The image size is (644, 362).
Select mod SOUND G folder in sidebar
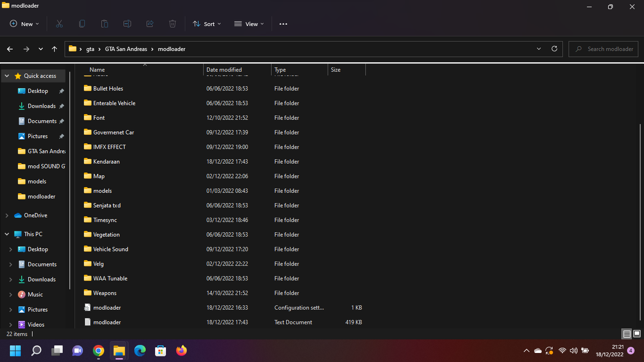[x=41, y=166]
